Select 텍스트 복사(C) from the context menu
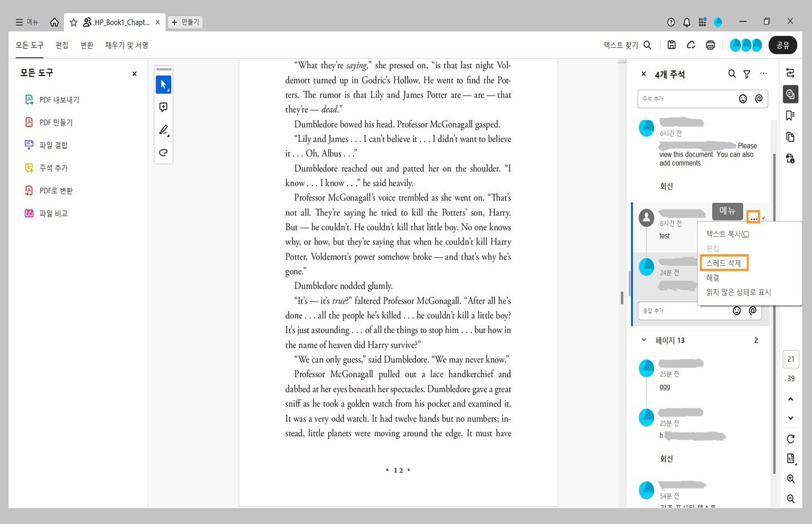812x524 pixels. click(x=727, y=234)
